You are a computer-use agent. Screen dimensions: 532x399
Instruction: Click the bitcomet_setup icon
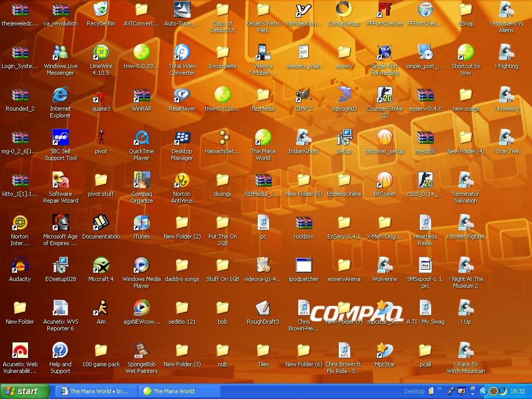385,137
